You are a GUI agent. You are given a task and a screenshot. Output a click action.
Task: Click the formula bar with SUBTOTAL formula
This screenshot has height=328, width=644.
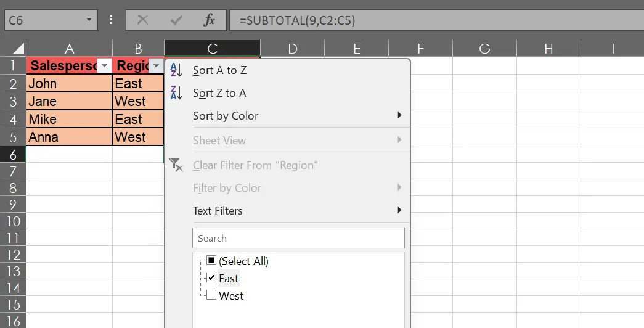tap(436, 20)
